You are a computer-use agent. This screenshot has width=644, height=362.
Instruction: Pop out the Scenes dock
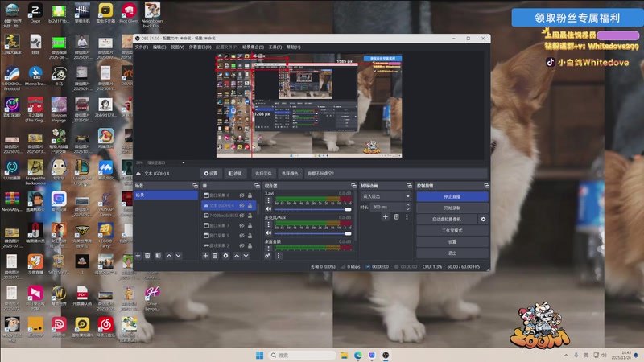coord(195,186)
